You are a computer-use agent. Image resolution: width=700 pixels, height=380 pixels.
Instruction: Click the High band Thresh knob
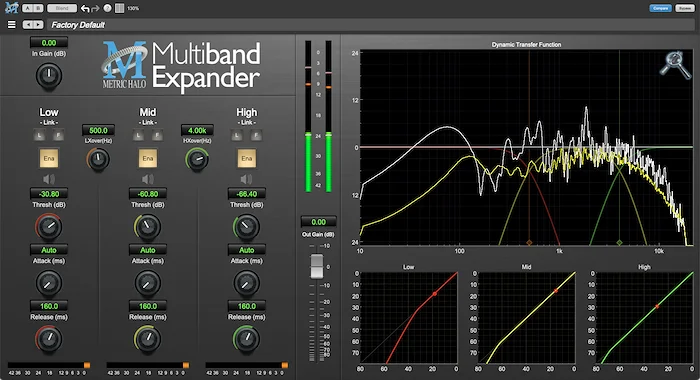(246, 226)
